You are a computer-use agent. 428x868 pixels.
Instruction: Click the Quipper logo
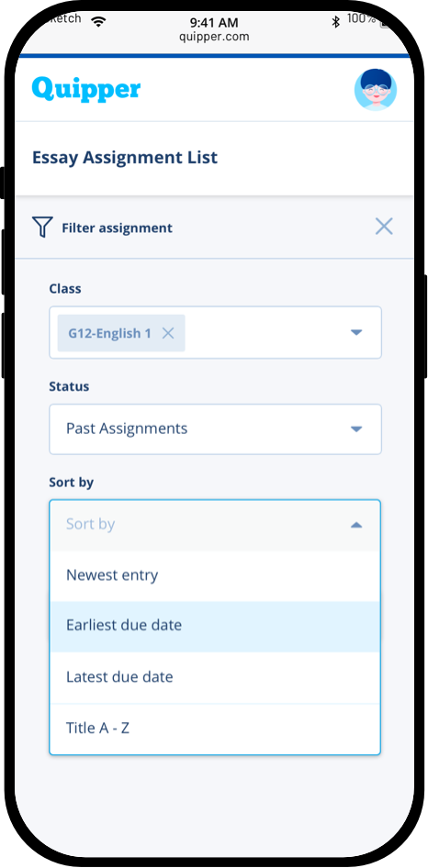point(86,90)
